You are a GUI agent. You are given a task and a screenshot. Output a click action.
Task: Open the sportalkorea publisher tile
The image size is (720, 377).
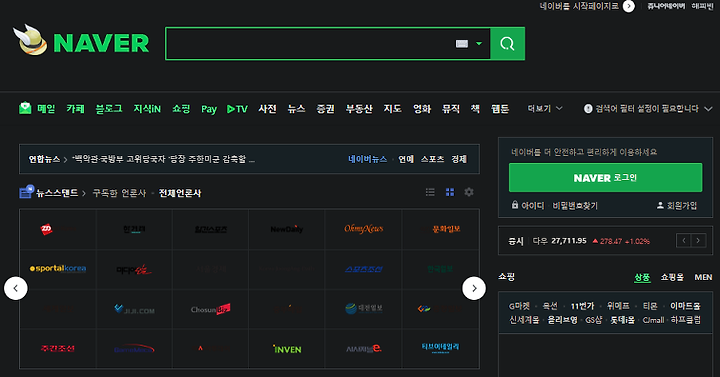click(x=58, y=269)
